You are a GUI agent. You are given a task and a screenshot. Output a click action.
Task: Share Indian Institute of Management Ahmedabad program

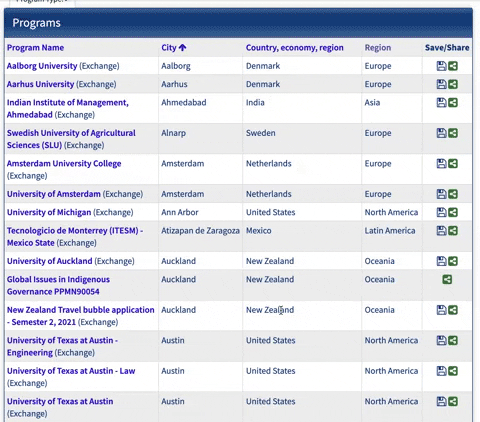[453, 103]
